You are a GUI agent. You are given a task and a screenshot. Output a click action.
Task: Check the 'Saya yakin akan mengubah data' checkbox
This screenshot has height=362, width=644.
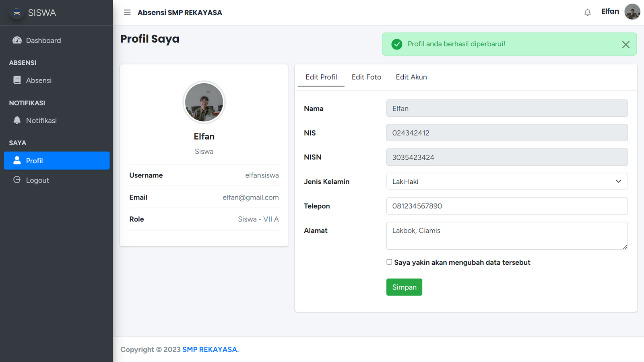point(389,262)
